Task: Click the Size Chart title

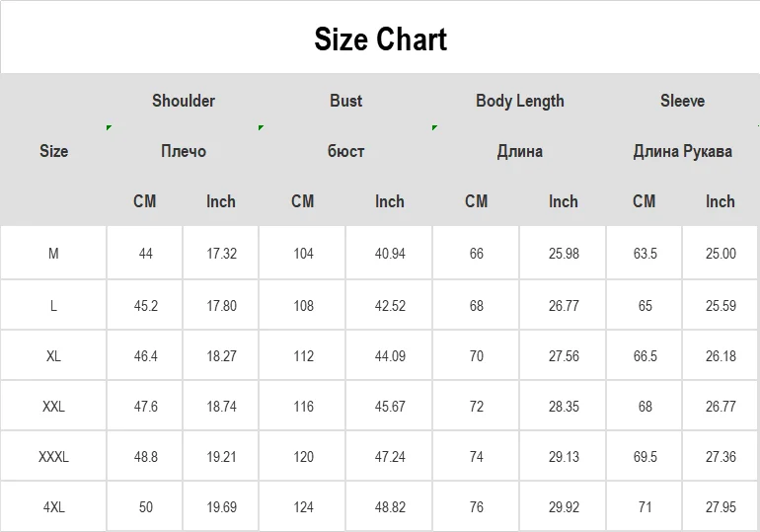Action: tap(380, 39)
